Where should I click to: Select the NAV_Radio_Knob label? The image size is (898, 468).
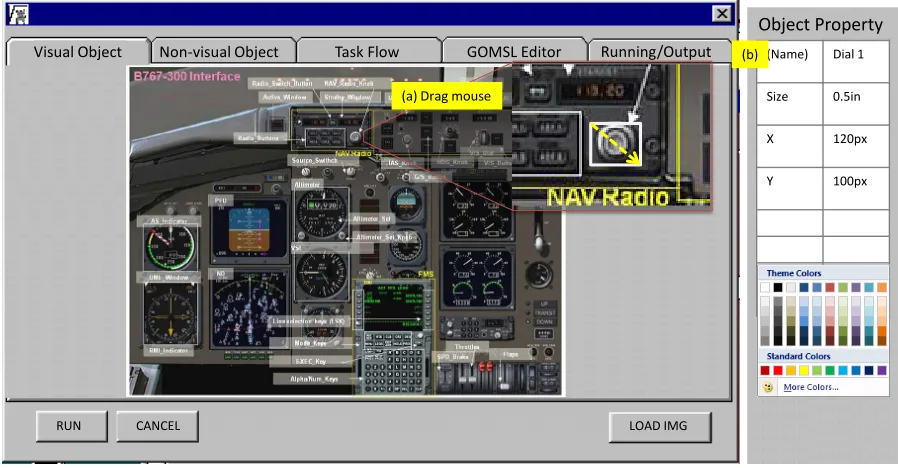[349, 84]
